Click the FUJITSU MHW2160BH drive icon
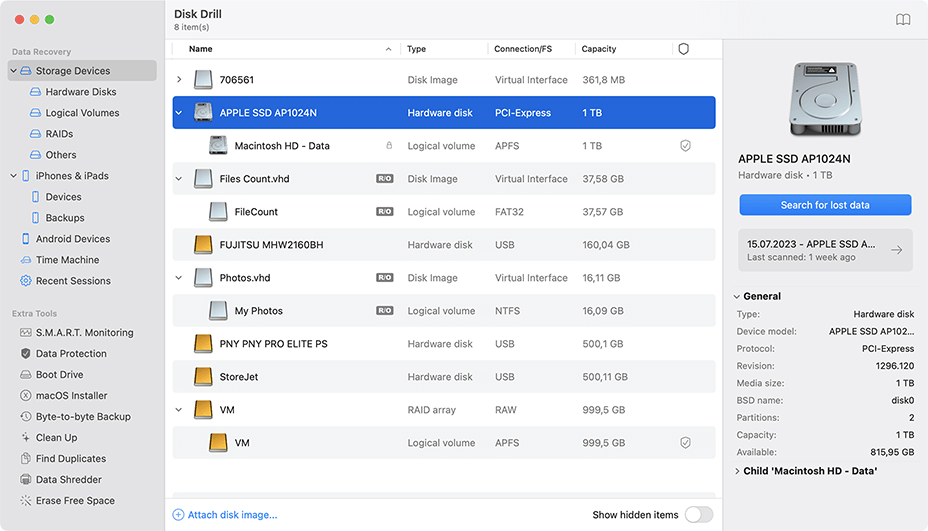The width and height of the screenshot is (928, 531). (203, 244)
